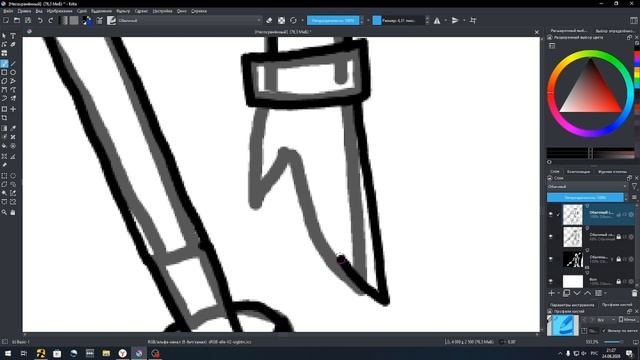Expand the mirror tool options arrow
640x360 pixels.
coord(445,20)
